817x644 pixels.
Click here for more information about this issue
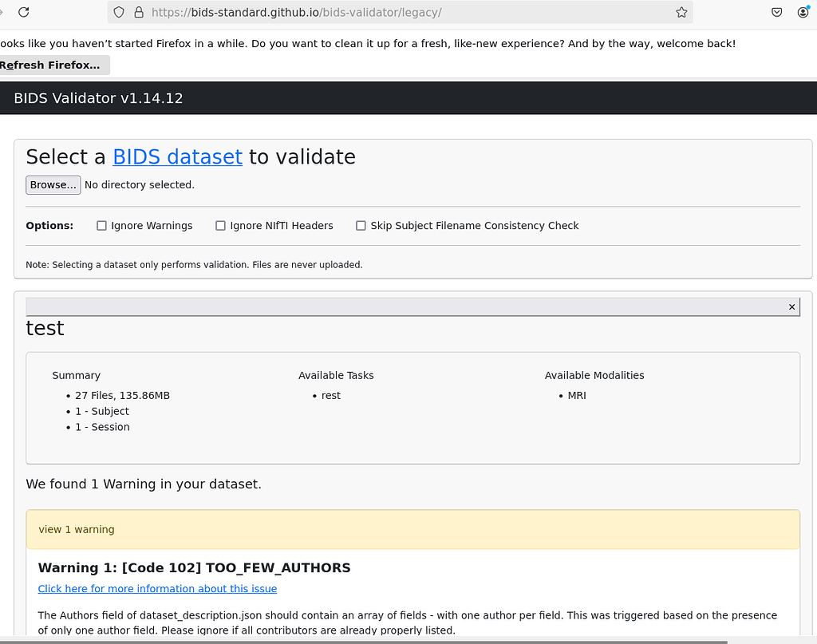[x=157, y=588]
